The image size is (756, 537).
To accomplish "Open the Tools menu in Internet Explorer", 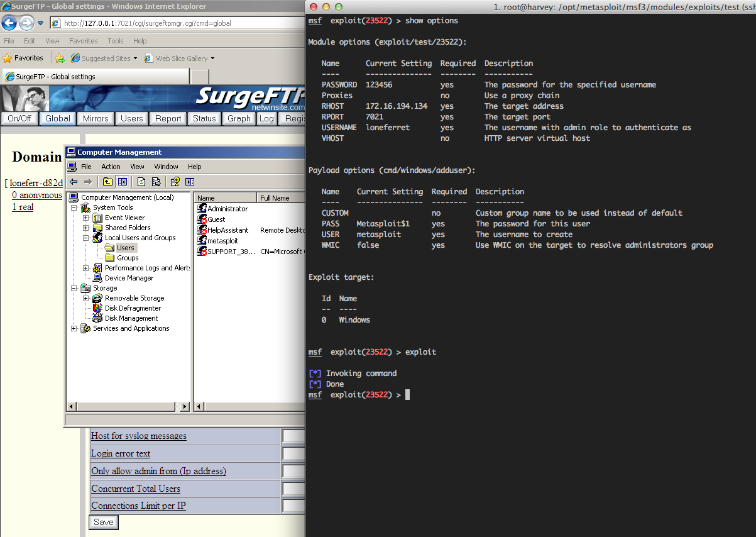I will tap(116, 41).
